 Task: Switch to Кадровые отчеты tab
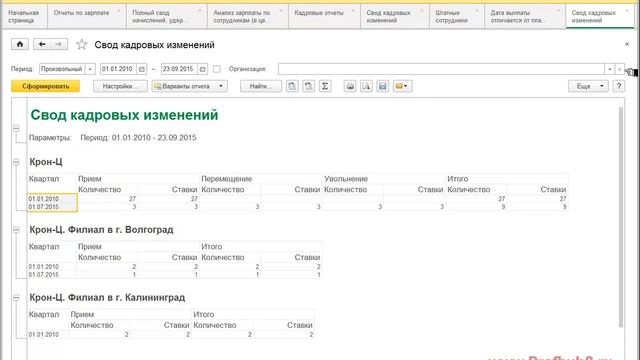tap(324, 16)
